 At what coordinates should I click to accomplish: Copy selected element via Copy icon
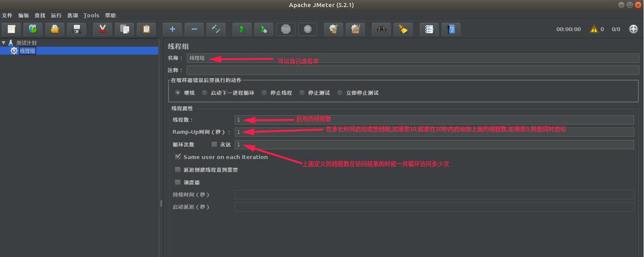[124, 29]
